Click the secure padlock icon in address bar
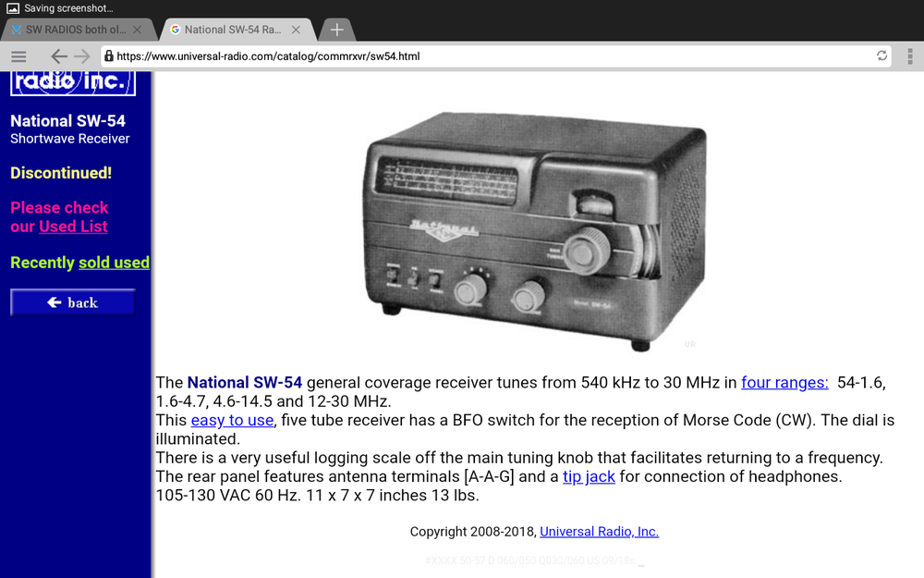924x578 pixels. [x=109, y=56]
